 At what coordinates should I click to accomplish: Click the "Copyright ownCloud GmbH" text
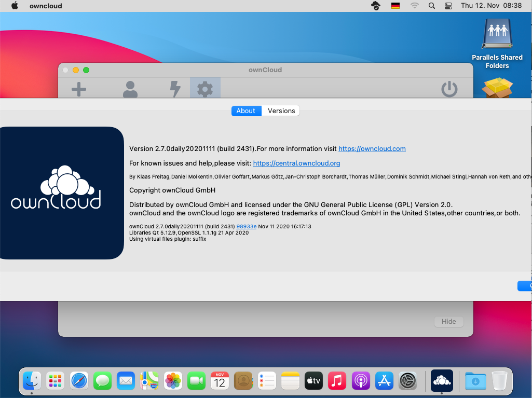(x=172, y=190)
